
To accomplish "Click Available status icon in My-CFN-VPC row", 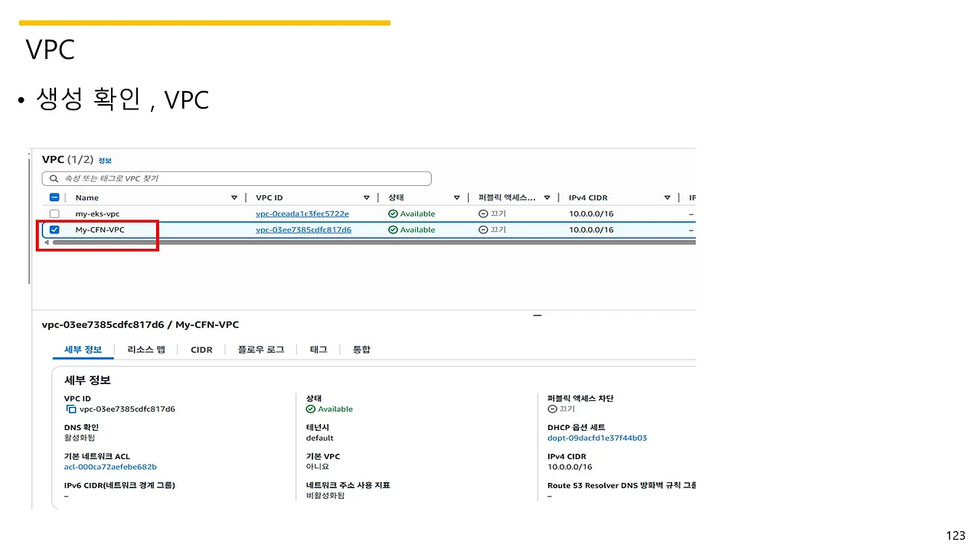I will tap(393, 230).
